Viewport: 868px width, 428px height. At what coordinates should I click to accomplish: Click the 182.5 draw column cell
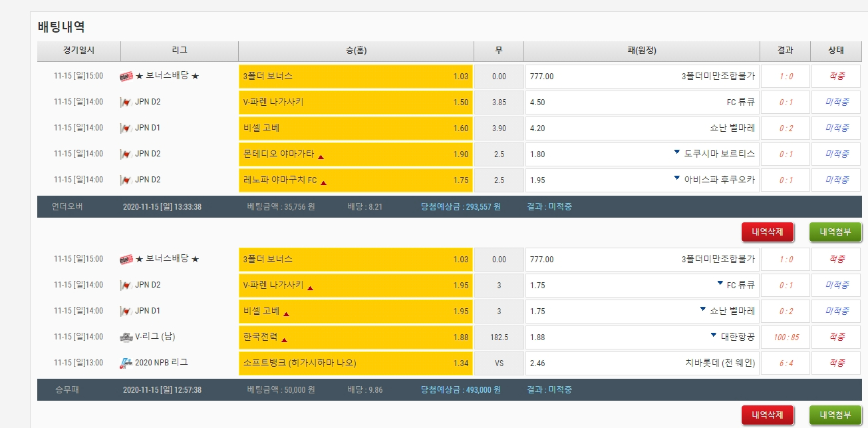(499, 337)
